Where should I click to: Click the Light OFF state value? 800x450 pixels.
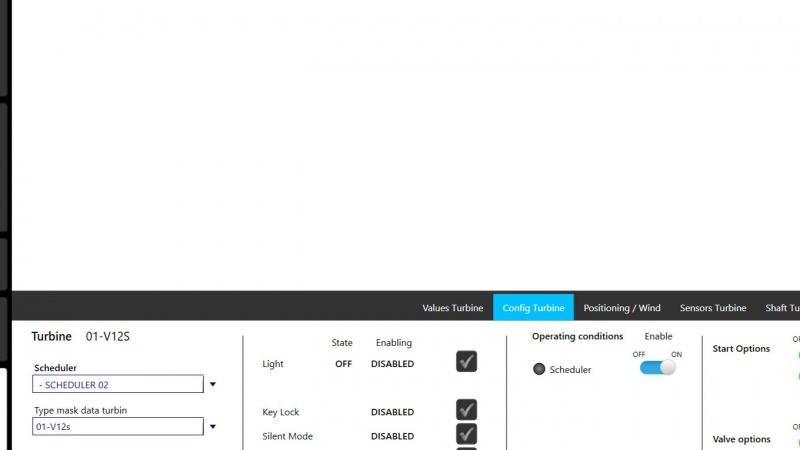point(343,364)
